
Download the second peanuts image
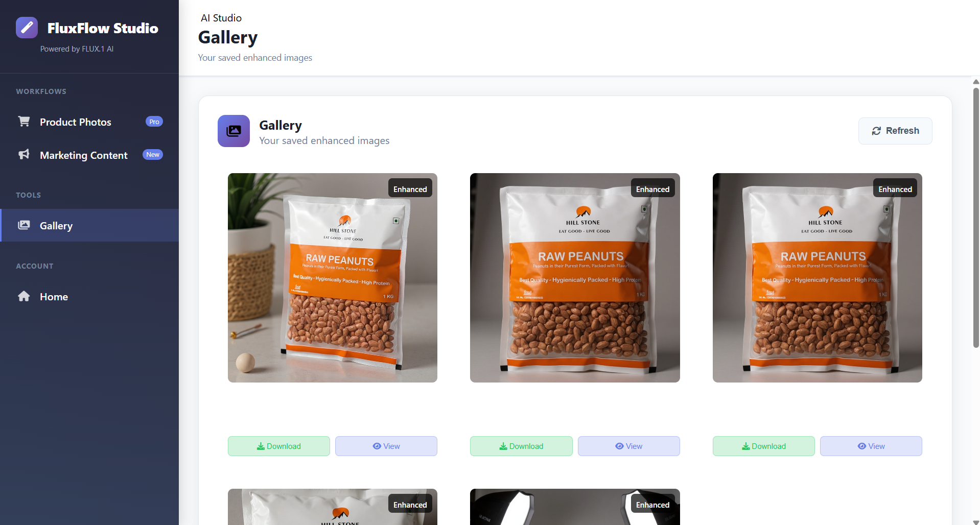coord(521,446)
